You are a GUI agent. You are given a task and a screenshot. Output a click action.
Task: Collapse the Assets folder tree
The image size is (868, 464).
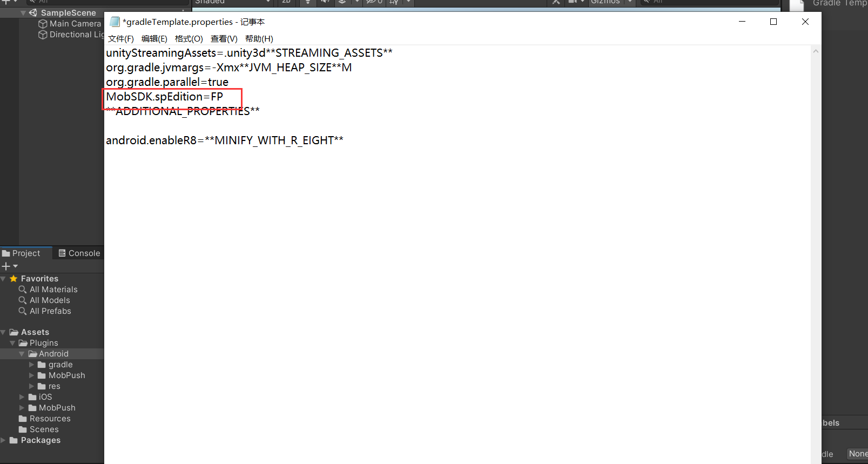(x=3, y=332)
